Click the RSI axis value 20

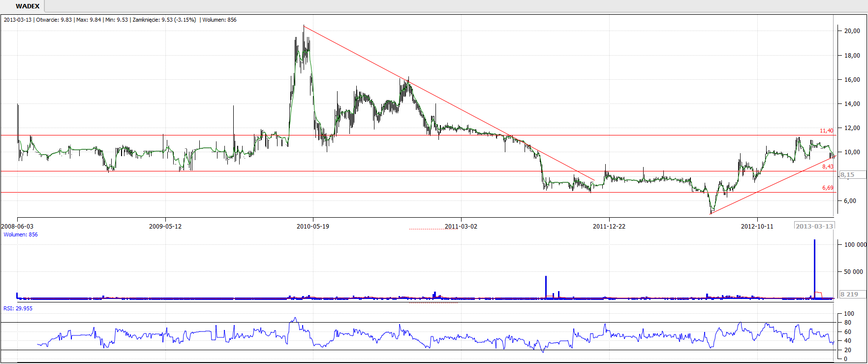tap(847, 350)
